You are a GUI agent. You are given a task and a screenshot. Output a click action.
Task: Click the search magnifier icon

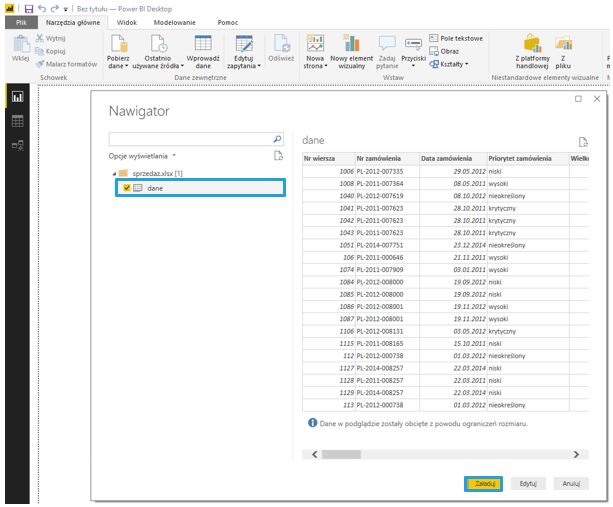(x=278, y=139)
